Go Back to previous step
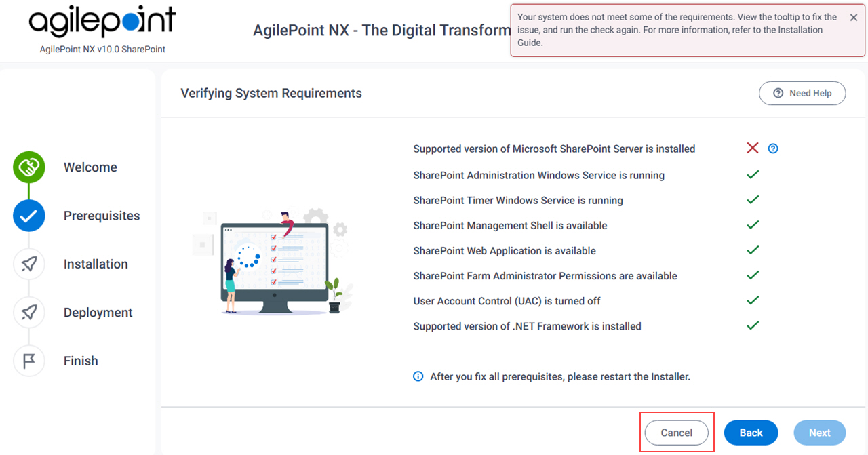The width and height of the screenshot is (868, 455). click(x=751, y=433)
